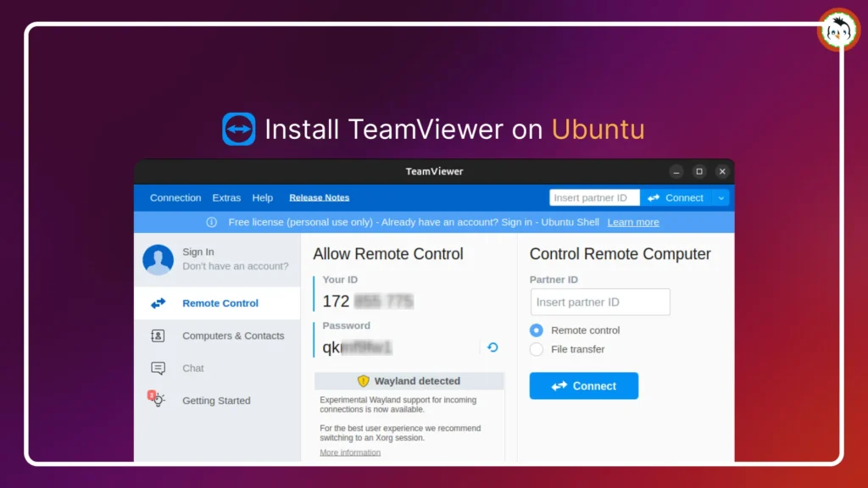The height and width of the screenshot is (488, 868).
Task: Click the Release Notes link
Action: pyautogui.click(x=320, y=197)
